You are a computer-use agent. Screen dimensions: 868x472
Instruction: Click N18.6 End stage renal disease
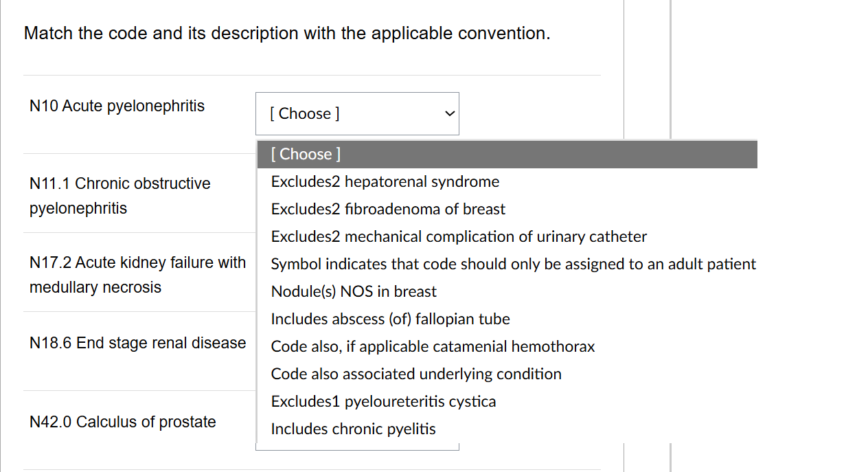[137, 343]
